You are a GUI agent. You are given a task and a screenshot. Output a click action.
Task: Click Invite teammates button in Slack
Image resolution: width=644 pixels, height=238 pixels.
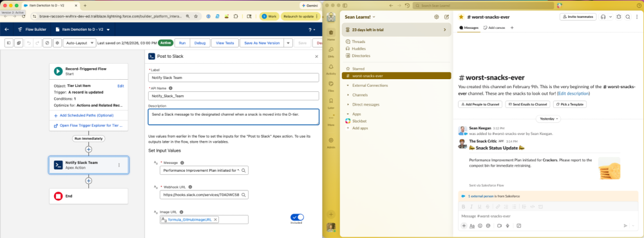[578, 17]
